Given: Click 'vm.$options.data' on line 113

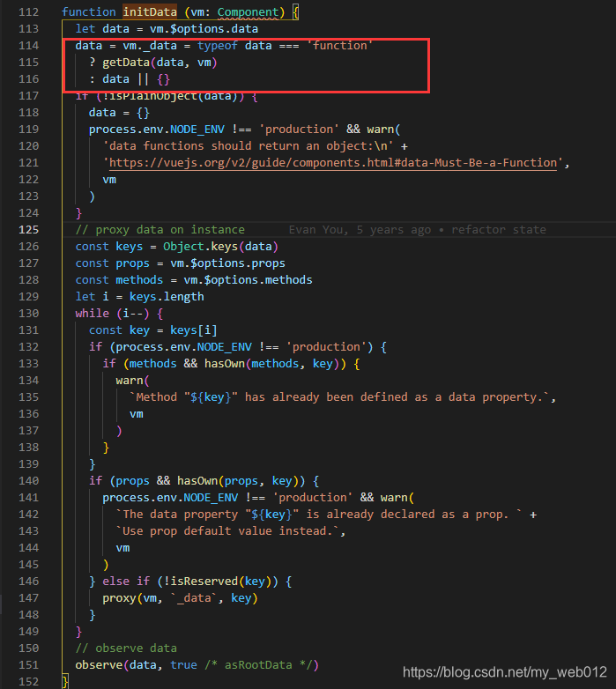Looking at the screenshot, I should (204, 28).
